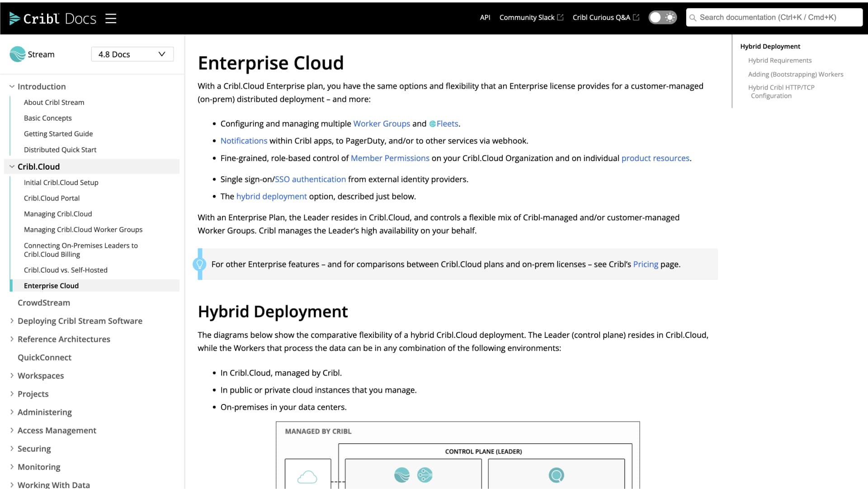868x489 pixels.
Task: Expand Reference Architectures section
Action: tap(12, 339)
